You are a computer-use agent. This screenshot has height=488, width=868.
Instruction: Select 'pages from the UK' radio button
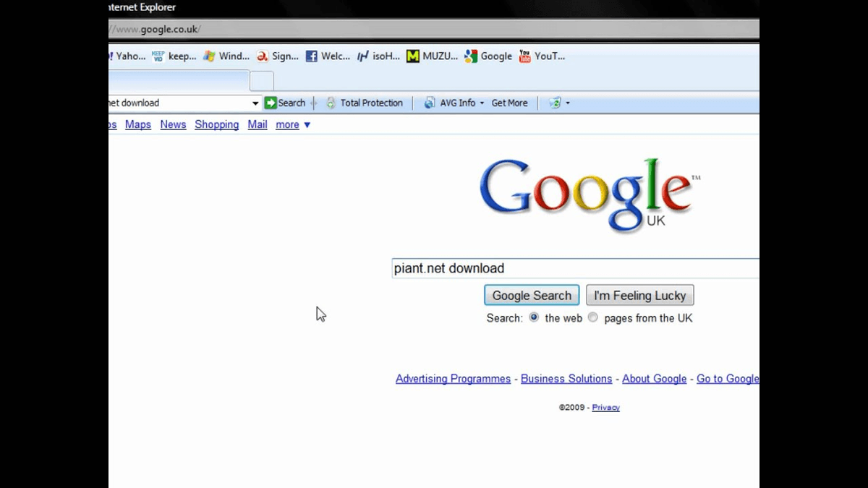tap(593, 317)
